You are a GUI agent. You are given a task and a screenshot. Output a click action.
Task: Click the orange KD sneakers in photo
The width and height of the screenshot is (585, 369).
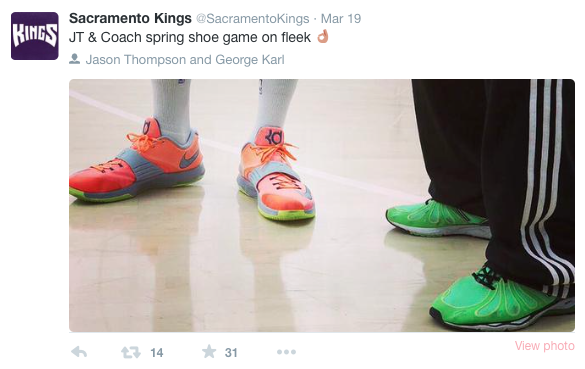(192, 170)
